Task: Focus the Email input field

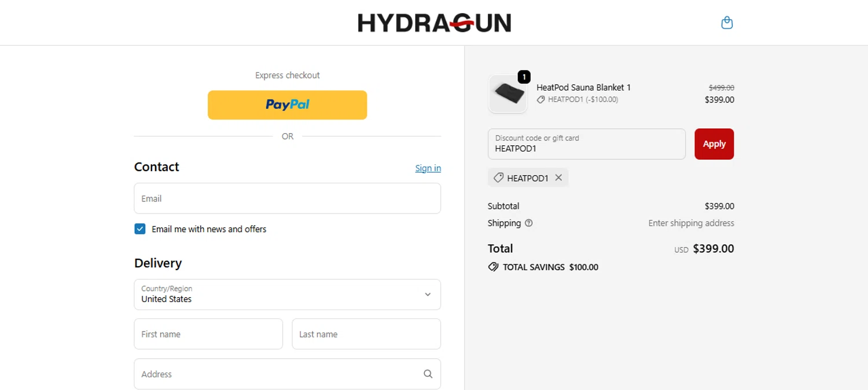Action: (288, 198)
